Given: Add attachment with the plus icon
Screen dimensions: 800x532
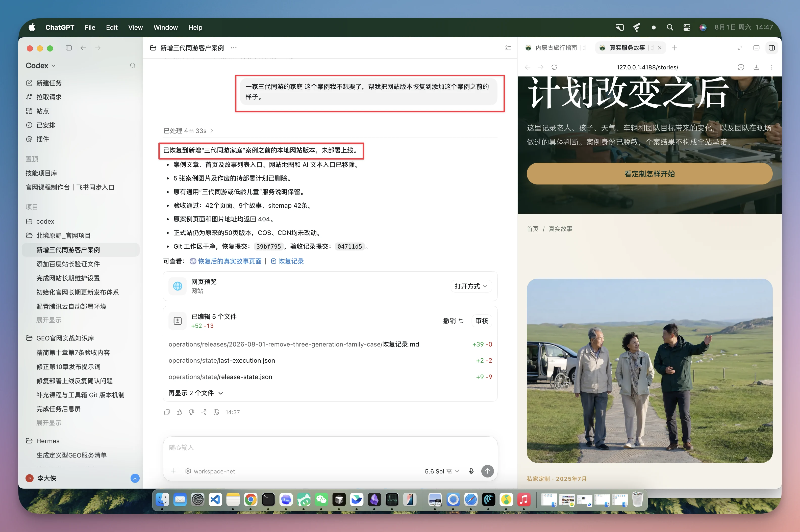Looking at the screenshot, I should (x=173, y=471).
